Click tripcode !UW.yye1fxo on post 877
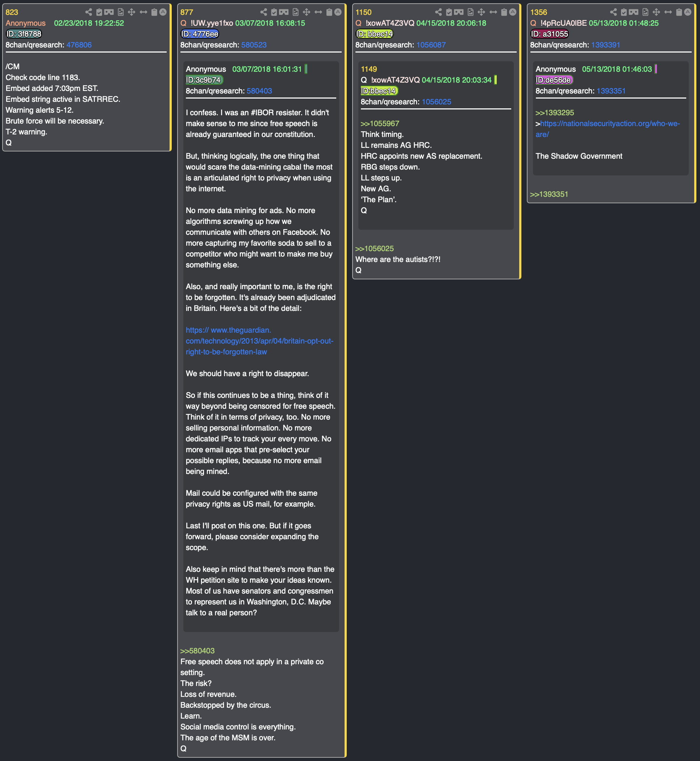 pos(211,23)
